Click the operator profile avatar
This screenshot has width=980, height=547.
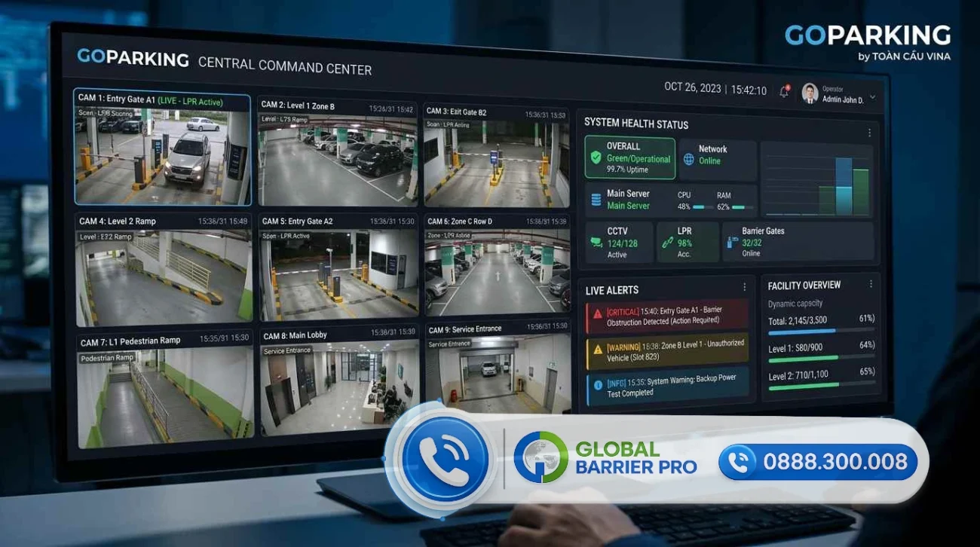coord(810,93)
